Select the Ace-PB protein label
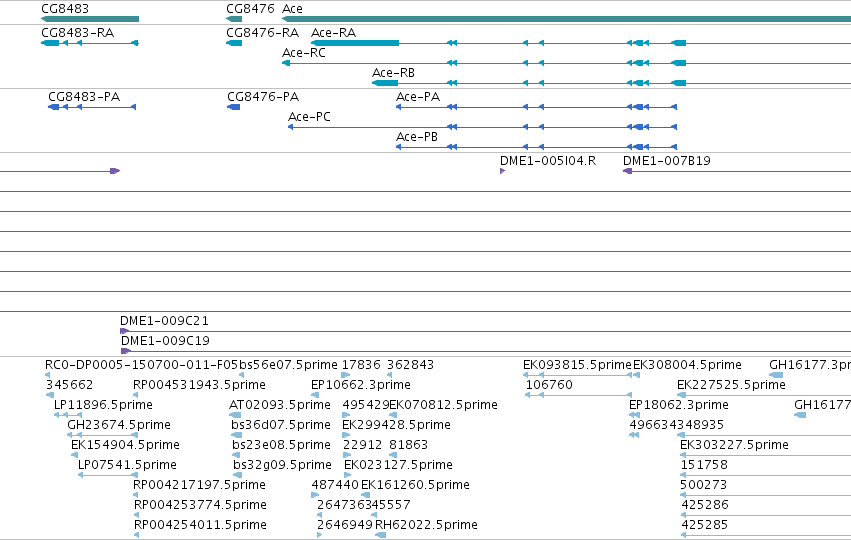The height and width of the screenshot is (540, 851). click(x=417, y=137)
